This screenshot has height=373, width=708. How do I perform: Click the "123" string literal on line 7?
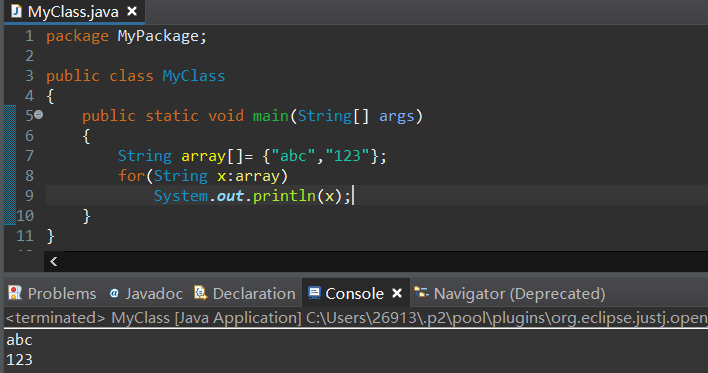pos(347,156)
